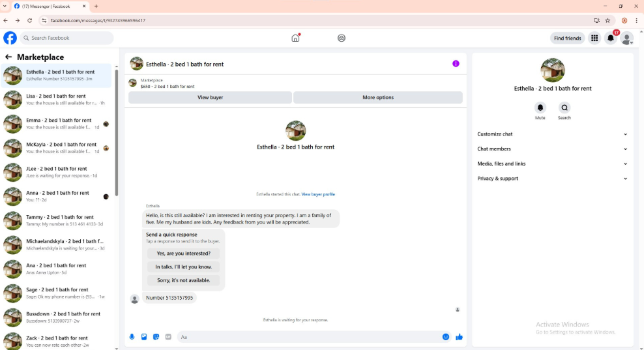Send quick response 'Sorry, it's not available.'
The image size is (644, 350).
(183, 280)
